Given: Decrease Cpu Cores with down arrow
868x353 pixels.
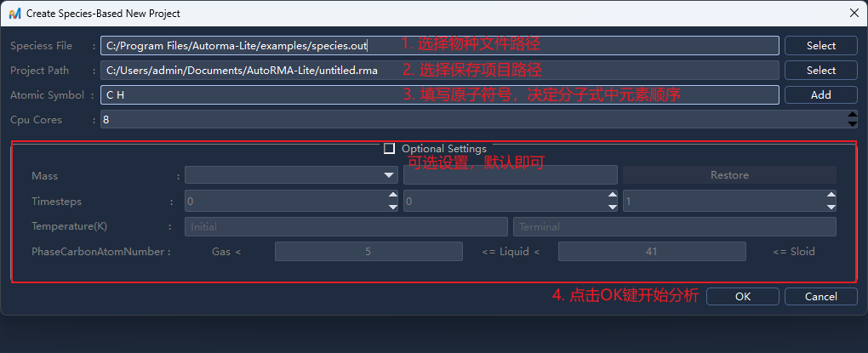Looking at the screenshot, I should click(x=854, y=124).
